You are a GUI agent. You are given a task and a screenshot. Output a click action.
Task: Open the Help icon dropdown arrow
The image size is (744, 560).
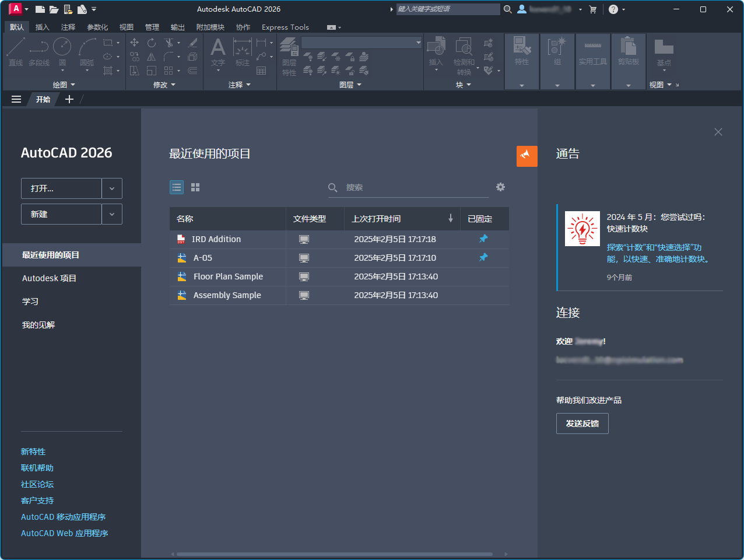click(x=624, y=9)
